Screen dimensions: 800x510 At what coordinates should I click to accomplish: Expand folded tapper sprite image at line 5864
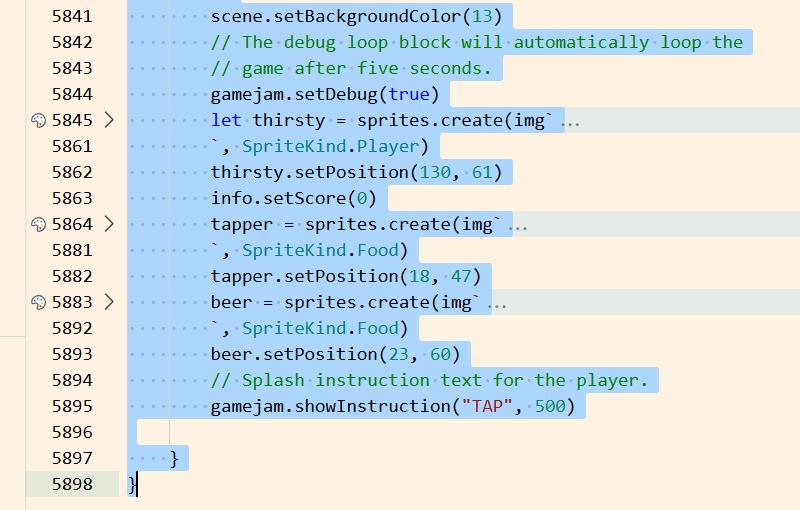pos(109,224)
